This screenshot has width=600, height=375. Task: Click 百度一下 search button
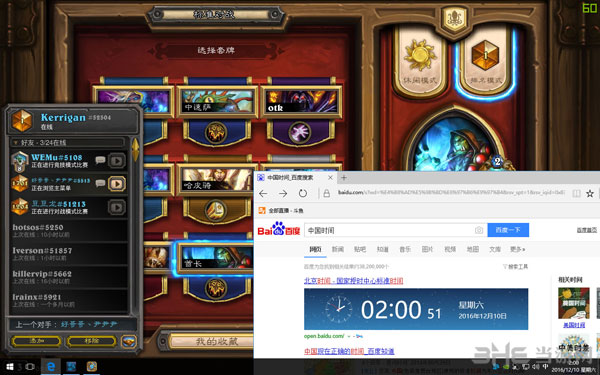[x=508, y=230]
